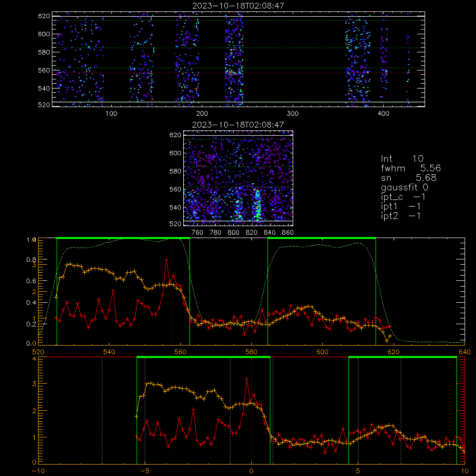
Task: Click x-axis label 840 on middle image
Action: pyautogui.click(x=269, y=233)
